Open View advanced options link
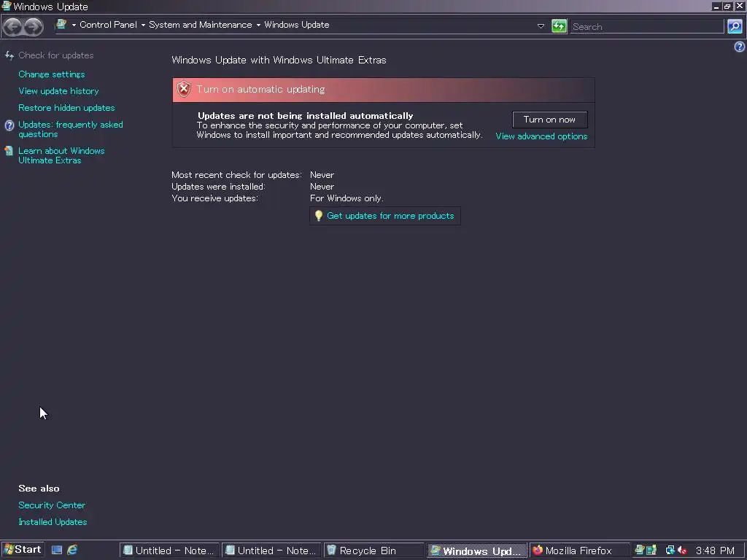This screenshot has height=560, width=747. [541, 136]
